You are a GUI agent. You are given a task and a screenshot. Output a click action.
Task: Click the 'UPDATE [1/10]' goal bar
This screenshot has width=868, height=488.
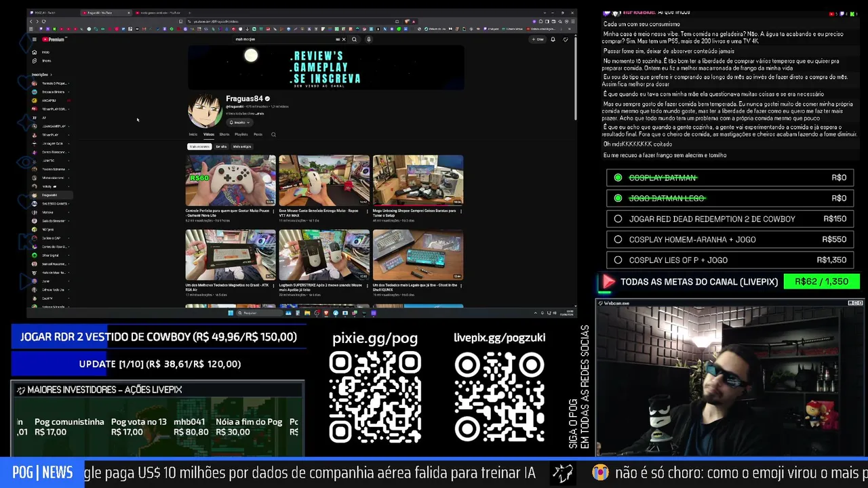pyautogui.click(x=159, y=364)
